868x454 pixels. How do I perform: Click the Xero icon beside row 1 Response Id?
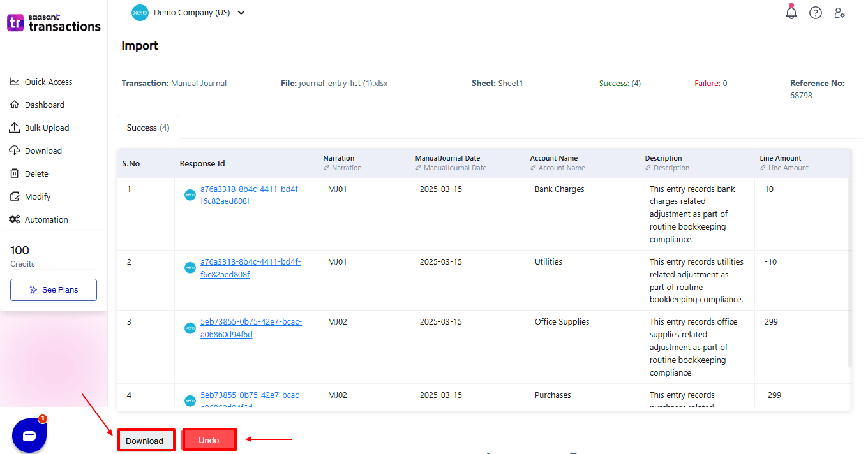pyautogui.click(x=190, y=194)
